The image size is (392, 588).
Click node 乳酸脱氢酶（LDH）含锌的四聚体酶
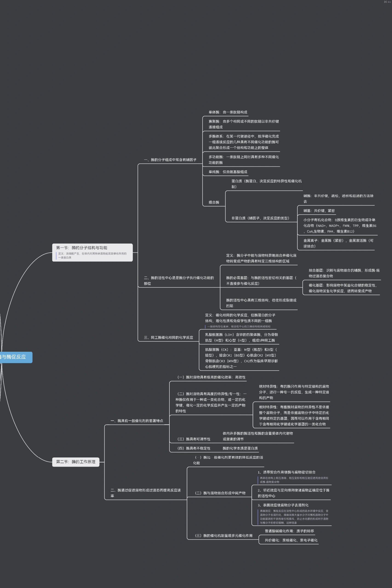pos(241,337)
